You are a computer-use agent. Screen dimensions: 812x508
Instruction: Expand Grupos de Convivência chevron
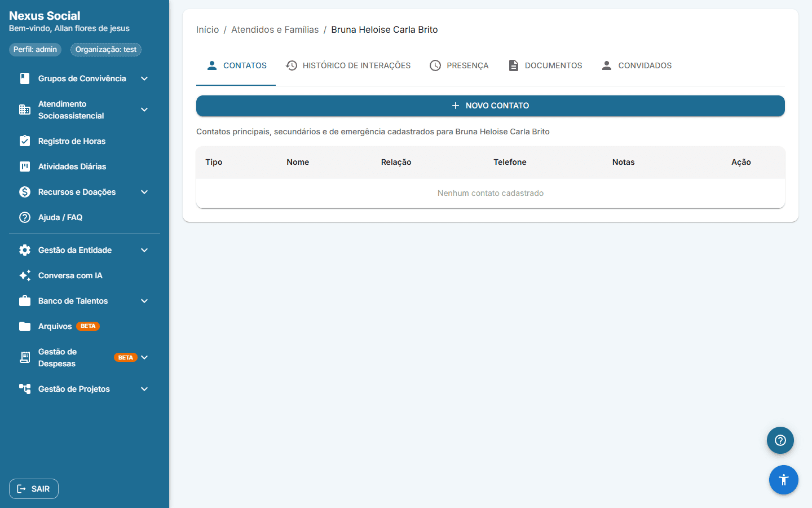click(144, 78)
